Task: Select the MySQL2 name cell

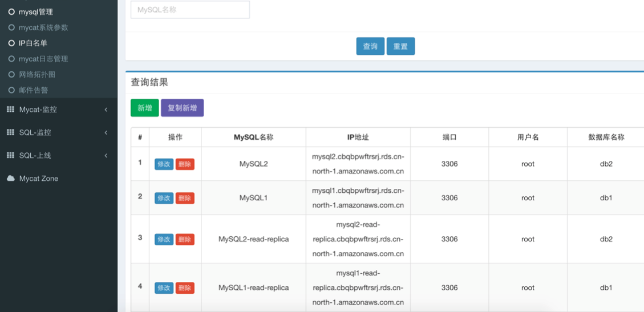Action: 253,164
